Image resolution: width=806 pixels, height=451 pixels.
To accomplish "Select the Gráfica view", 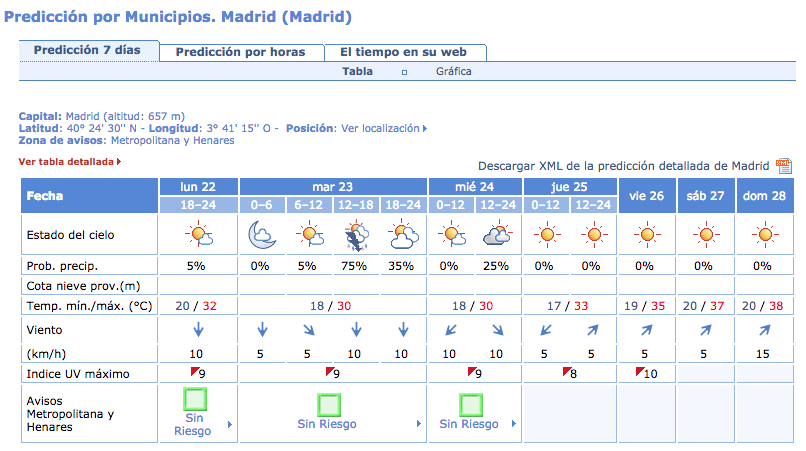I will tap(453, 71).
